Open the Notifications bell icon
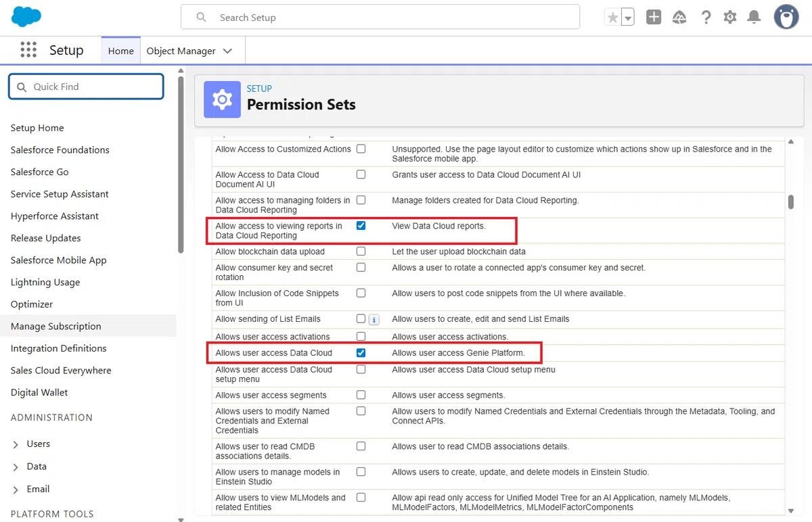 [754, 18]
